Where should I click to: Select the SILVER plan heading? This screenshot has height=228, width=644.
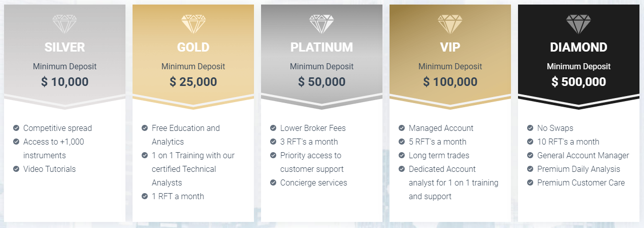[65, 48]
